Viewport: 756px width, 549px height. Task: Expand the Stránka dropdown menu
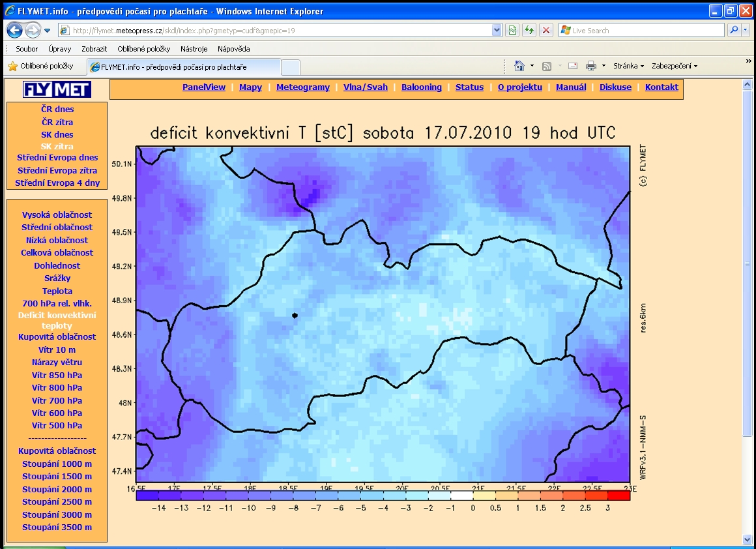629,66
